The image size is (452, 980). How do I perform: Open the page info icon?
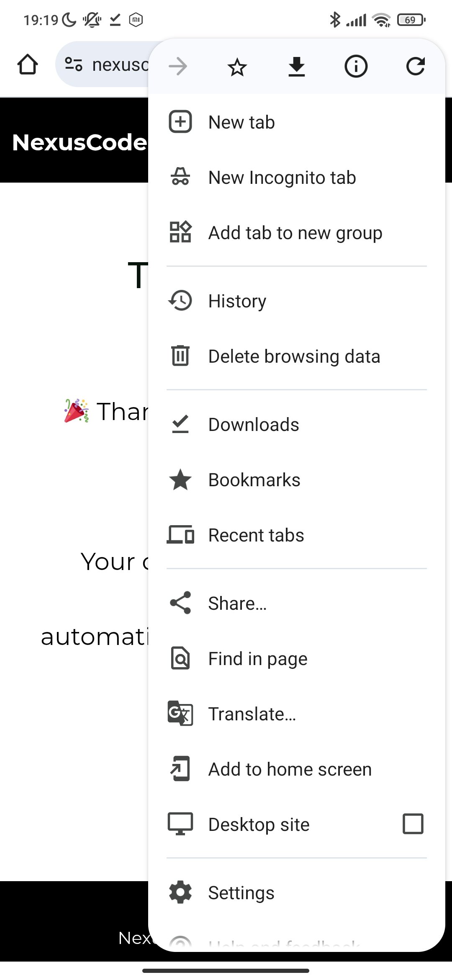point(356,67)
